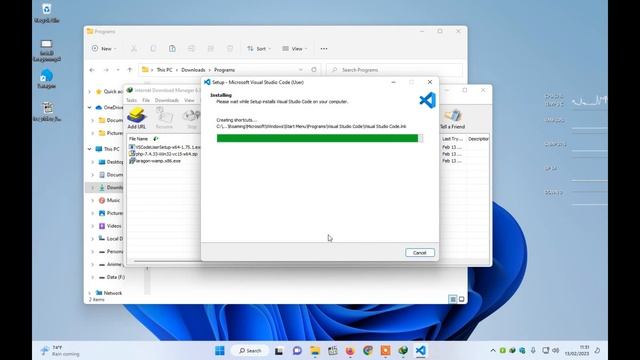Open Task View on the taskbar
The image size is (640, 360).
point(279,351)
